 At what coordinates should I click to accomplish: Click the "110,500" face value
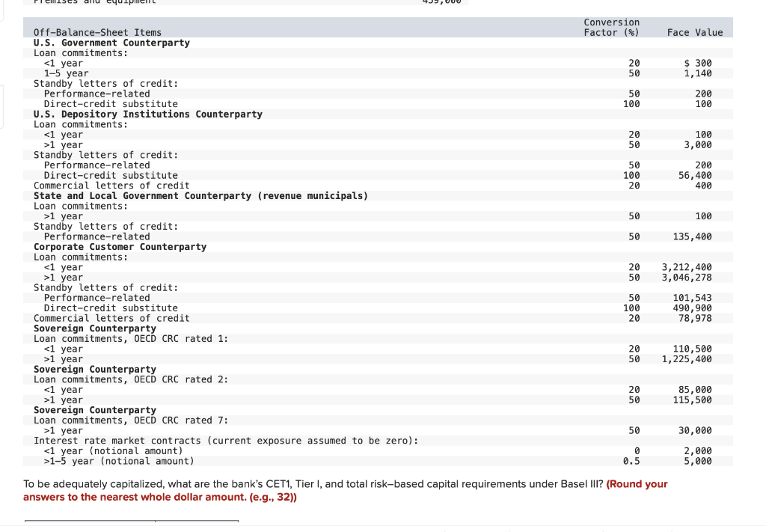(x=692, y=349)
